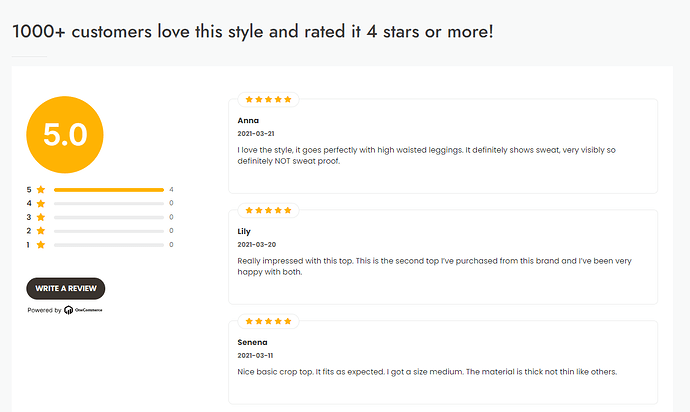Click the star icon in the 5-star row
The height and width of the screenshot is (412, 690).
click(41, 189)
